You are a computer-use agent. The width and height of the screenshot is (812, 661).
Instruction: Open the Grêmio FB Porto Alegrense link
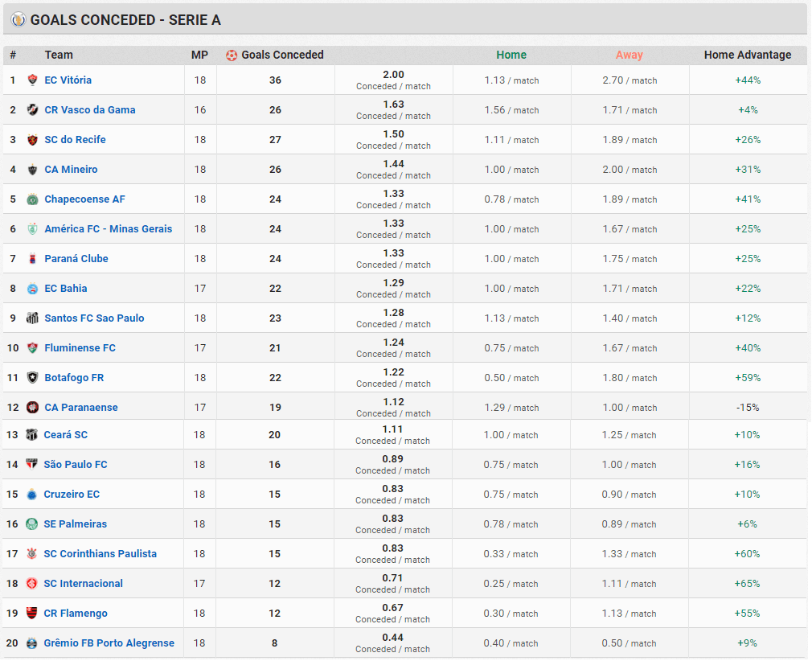coord(109,643)
